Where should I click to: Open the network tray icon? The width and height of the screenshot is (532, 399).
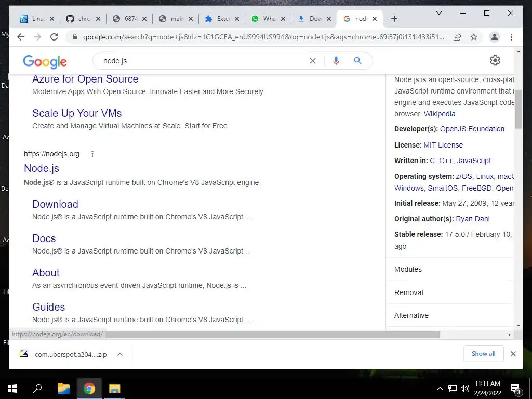pyautogui.click(x=453, y=389)
